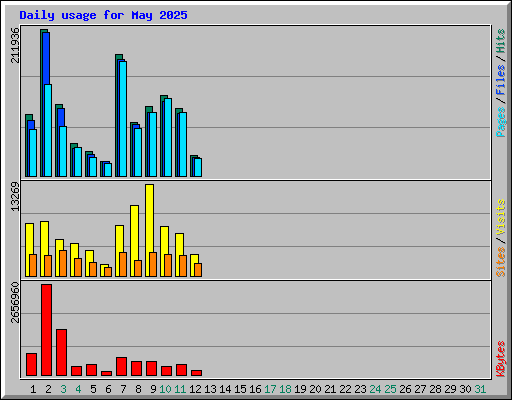
Task: Select the cyan Pages bar for day 2
Action: coord(48,130)
